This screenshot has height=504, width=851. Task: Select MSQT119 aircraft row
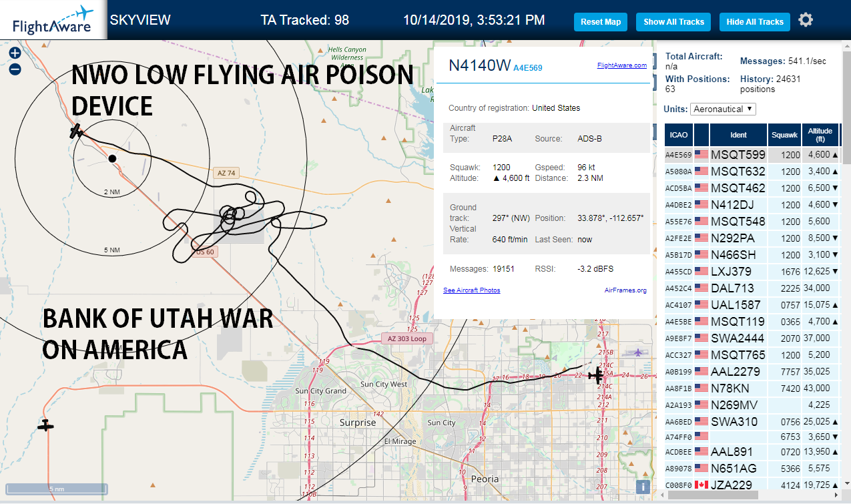coord(752,322)
